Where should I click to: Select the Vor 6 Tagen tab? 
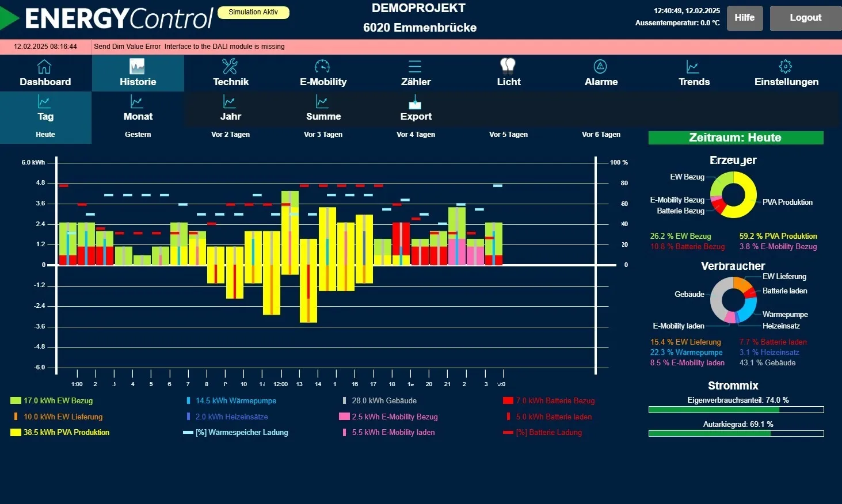click(601, 135)
